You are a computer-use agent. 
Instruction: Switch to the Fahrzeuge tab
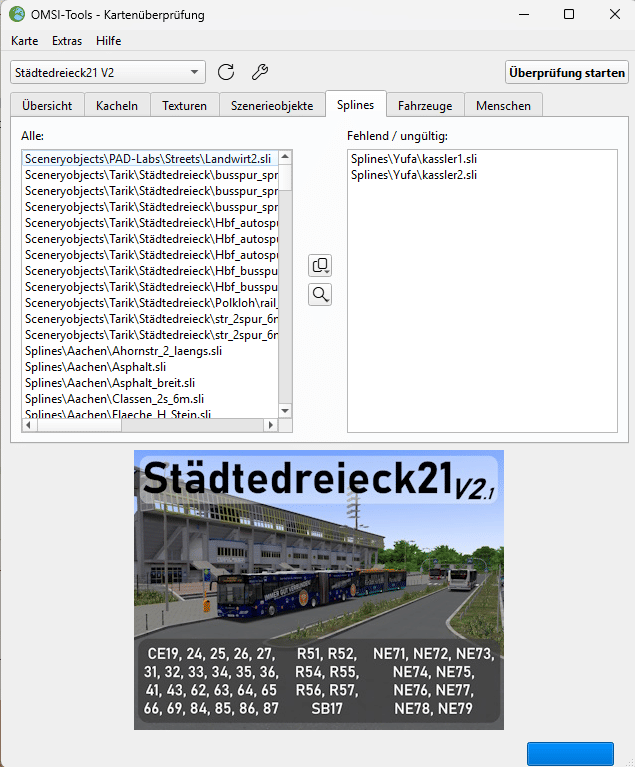click(x=425, y=105)
